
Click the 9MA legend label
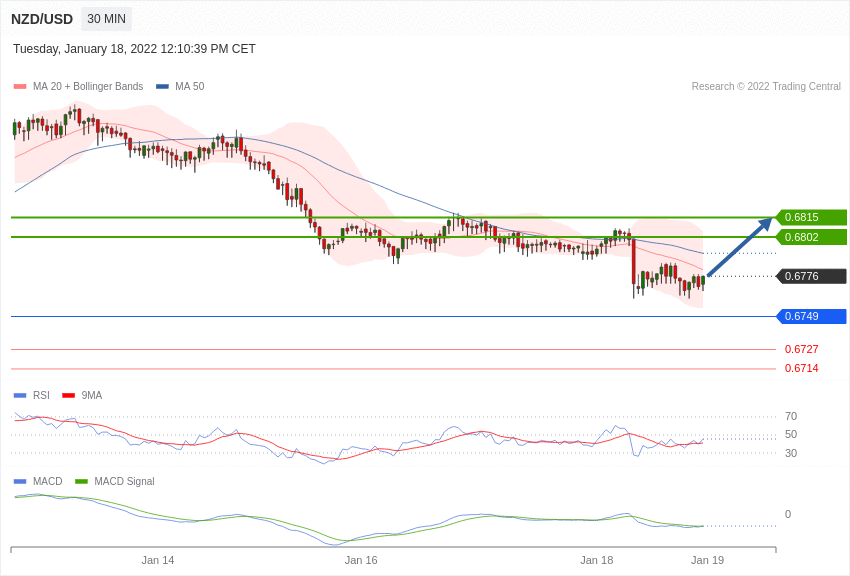(92, 396)
